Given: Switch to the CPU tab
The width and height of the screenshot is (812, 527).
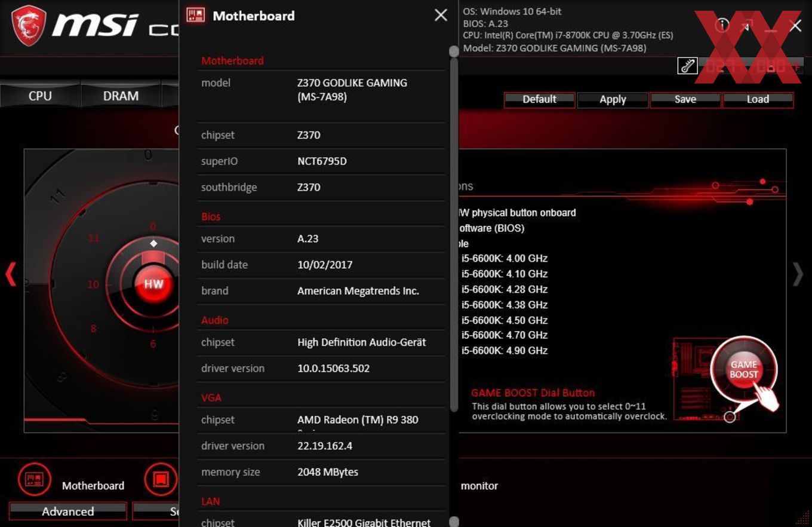Looking at the screenshot, I should (40, 96).
